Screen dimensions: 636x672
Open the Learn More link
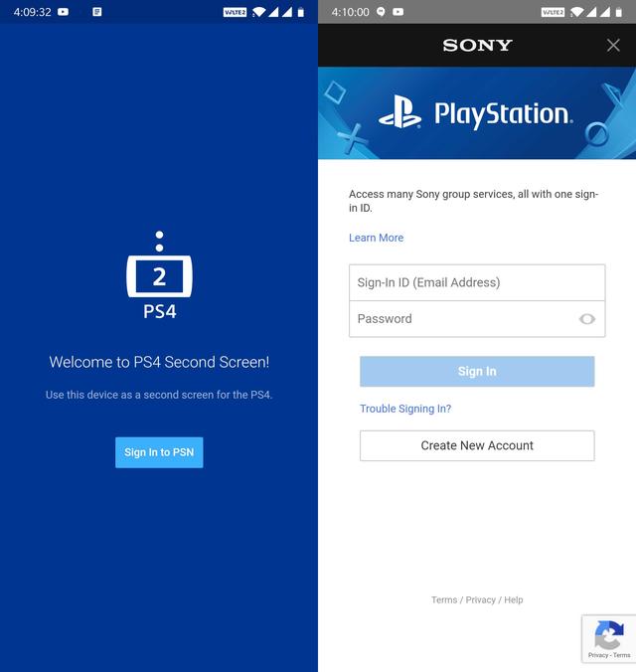pyautogui.click(x=376, y=238)
